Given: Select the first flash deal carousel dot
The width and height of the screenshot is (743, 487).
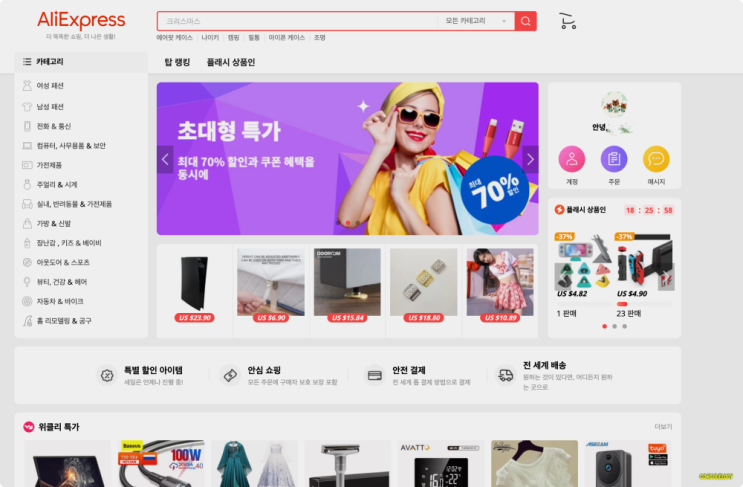Looking at the screenshot, I should pyautogui.click(x=604, y=326).
